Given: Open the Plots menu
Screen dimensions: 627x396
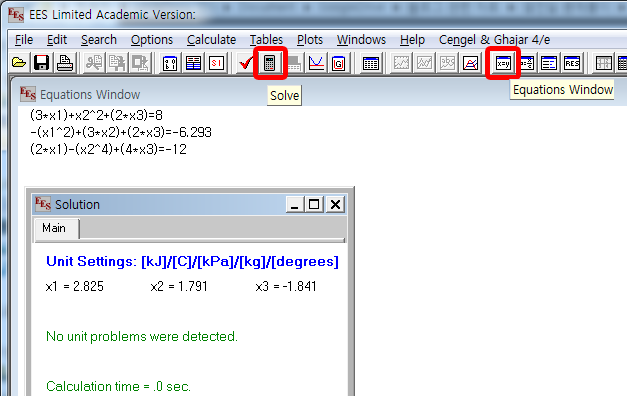Looking at the screenshot, I should (310, 40).
